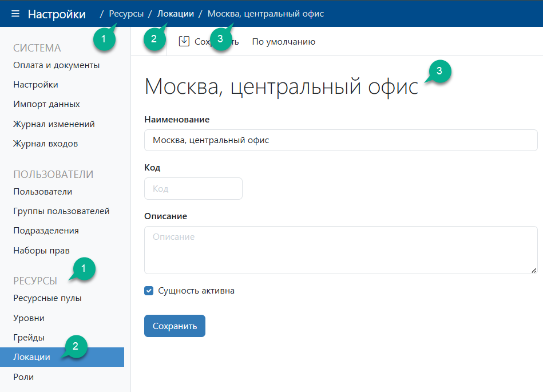Go to 'Журнал входов' section

point(45,144)
